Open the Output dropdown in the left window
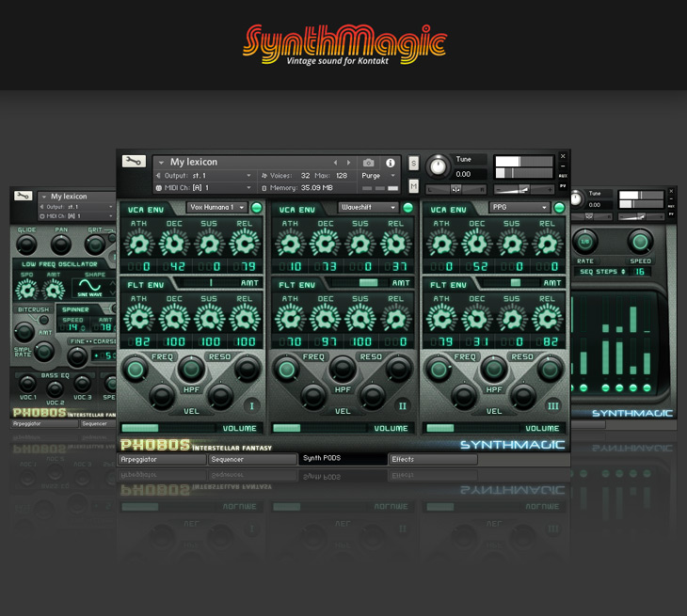The width and height of the screenshot is (687, 616). tap(76, 207)
